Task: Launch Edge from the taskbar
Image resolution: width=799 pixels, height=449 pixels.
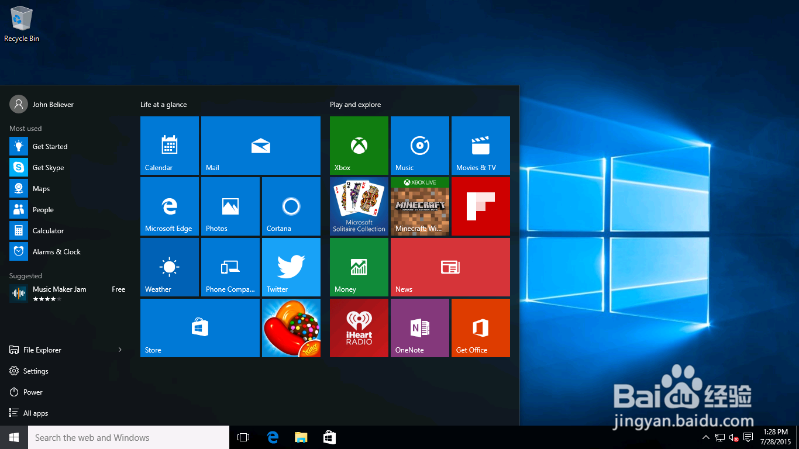Action: pos(273,437)
